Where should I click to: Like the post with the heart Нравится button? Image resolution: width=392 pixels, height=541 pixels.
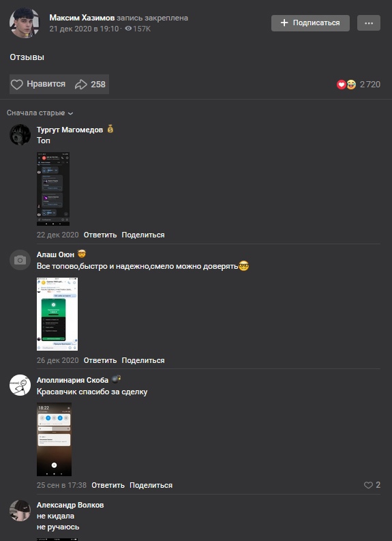[38, 84]
